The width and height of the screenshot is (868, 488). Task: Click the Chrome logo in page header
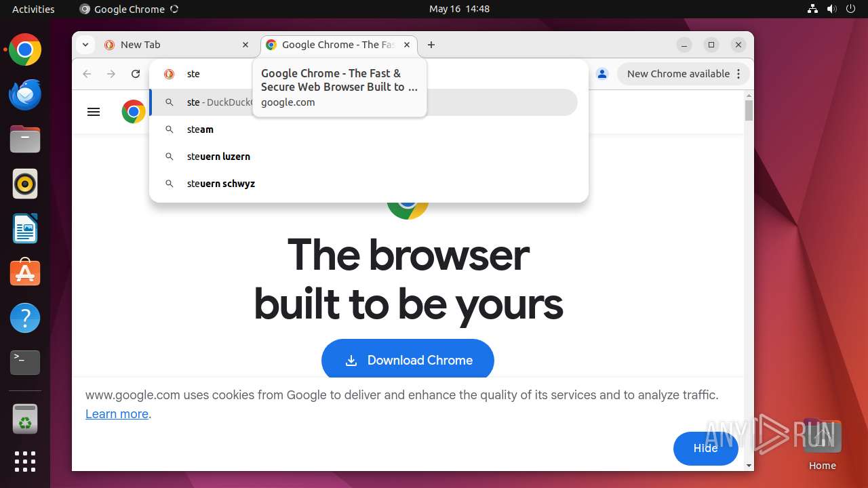(x=134, y=112)
